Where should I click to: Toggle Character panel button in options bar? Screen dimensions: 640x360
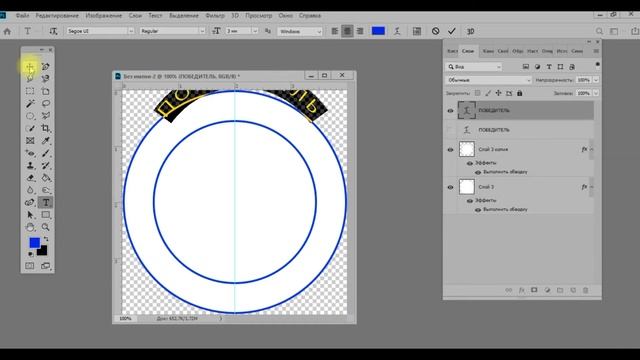(417, 31)
